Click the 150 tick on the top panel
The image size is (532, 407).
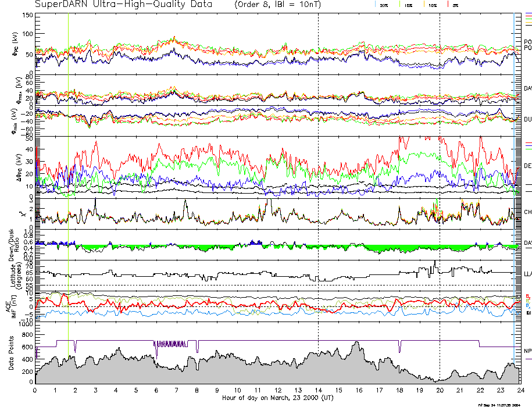point(27,15)
